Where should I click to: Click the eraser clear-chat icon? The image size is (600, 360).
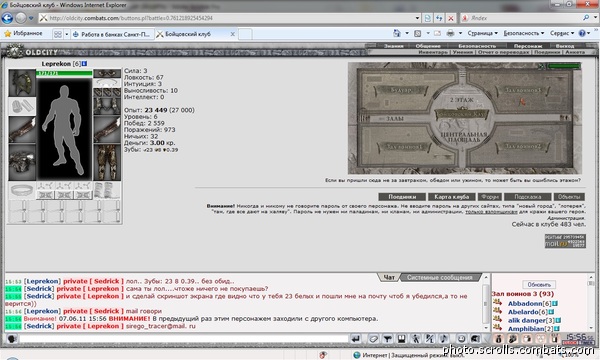click(x=373, y=339)
